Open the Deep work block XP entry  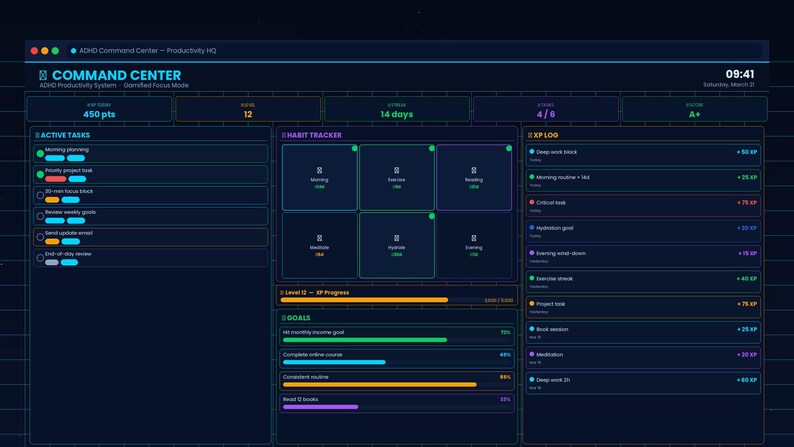[643, 154]
